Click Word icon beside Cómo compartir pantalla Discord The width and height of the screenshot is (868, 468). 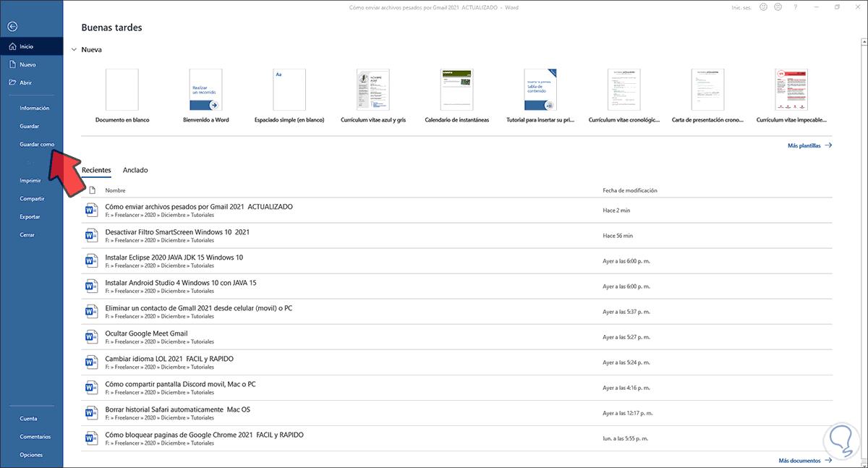pyautogui.click(x=91, y=388)
